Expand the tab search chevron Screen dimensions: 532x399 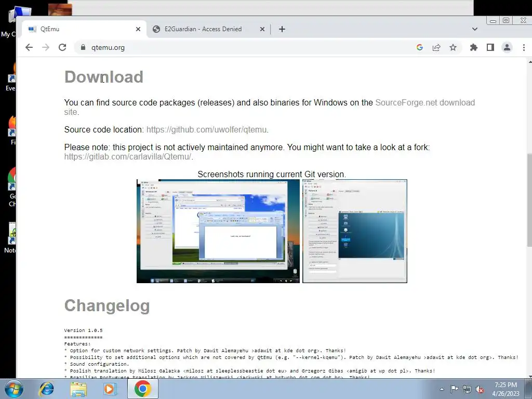[475, 29]
